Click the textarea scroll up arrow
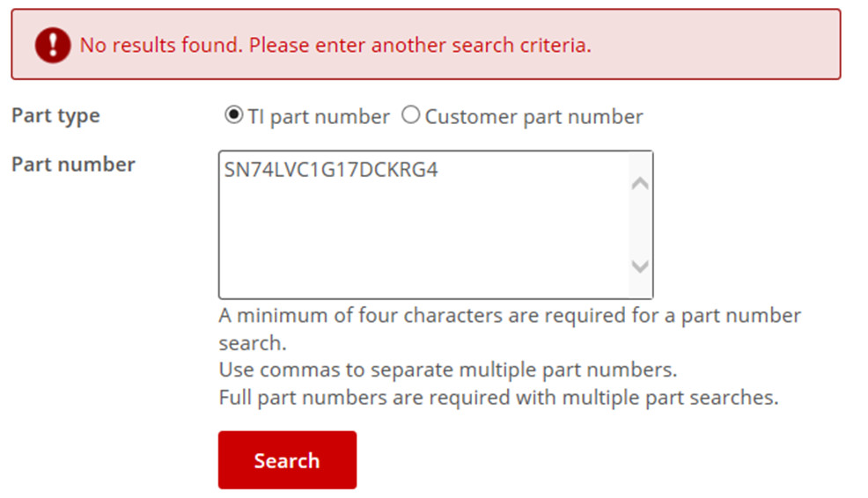 coord(640,184)
